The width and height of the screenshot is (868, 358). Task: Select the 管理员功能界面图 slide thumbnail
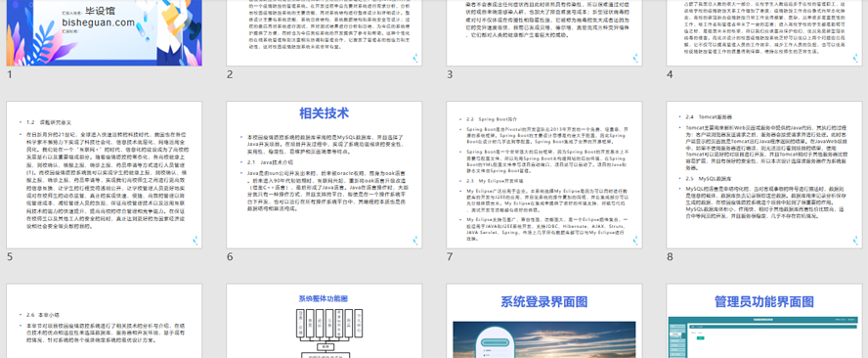pyautogui.click(x=764, y=321)
